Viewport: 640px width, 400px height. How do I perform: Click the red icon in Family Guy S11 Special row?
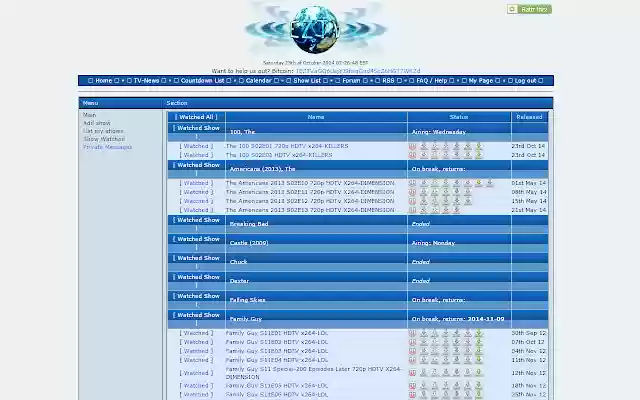(x=412, y=373)
